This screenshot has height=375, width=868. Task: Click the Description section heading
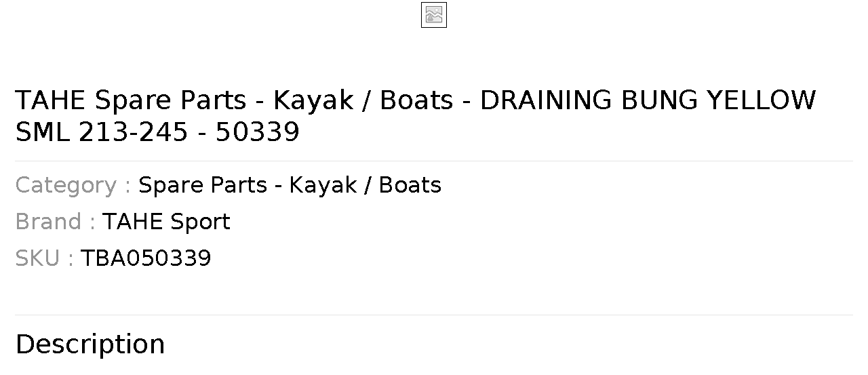coord(90,344)
